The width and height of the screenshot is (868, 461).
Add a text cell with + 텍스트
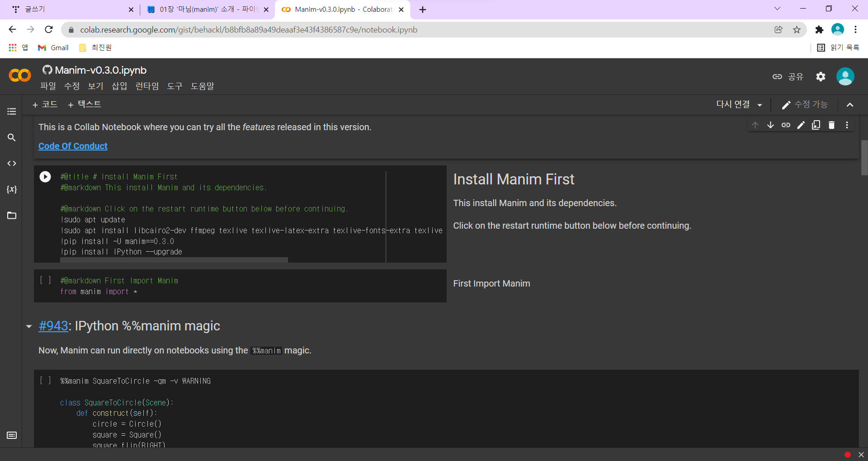pos(85,104)
